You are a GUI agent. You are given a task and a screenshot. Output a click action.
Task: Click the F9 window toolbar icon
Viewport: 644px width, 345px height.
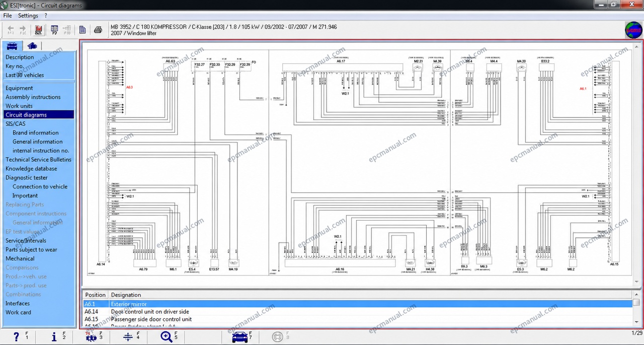point(54,30)
